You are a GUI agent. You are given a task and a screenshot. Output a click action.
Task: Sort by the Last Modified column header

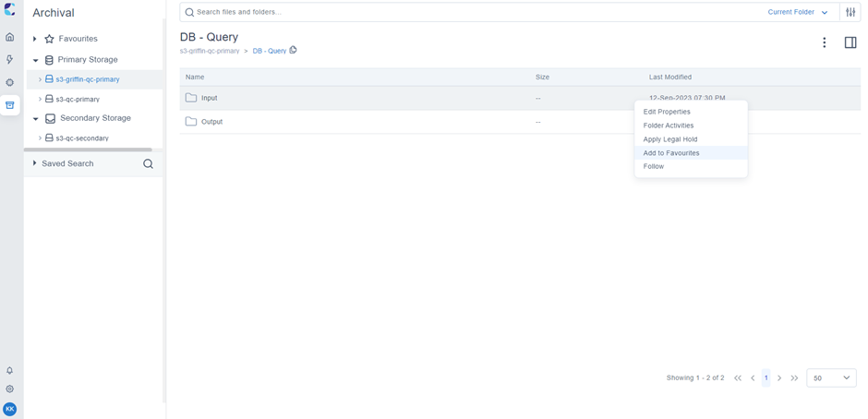670,77
